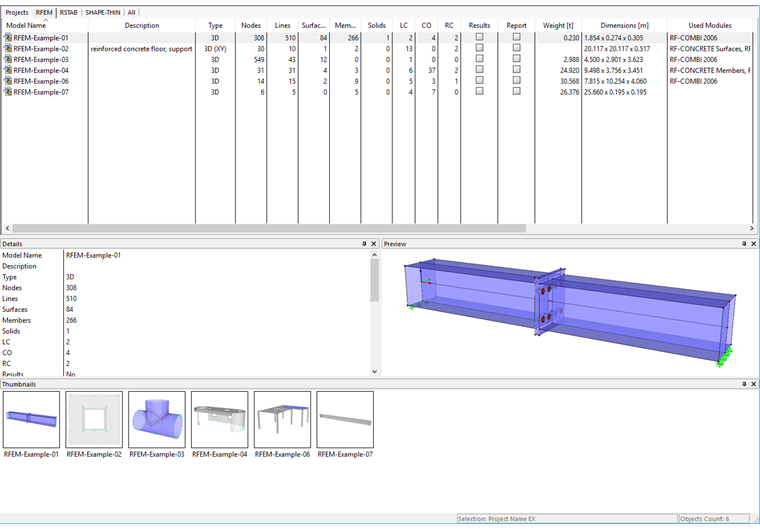Click the 'RF-CONCRETE Members' used modules cell

(x=710, y=70)
